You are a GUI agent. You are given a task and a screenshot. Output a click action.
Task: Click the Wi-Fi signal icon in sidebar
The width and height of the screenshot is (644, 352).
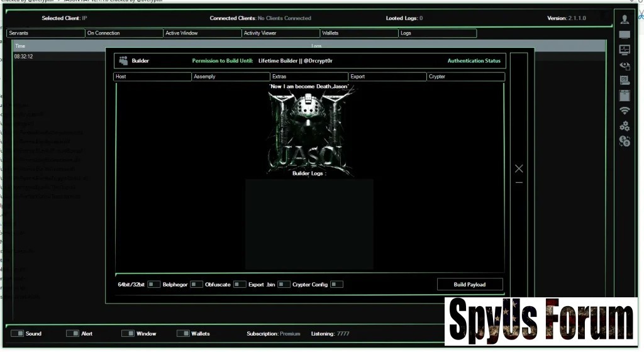624,111
